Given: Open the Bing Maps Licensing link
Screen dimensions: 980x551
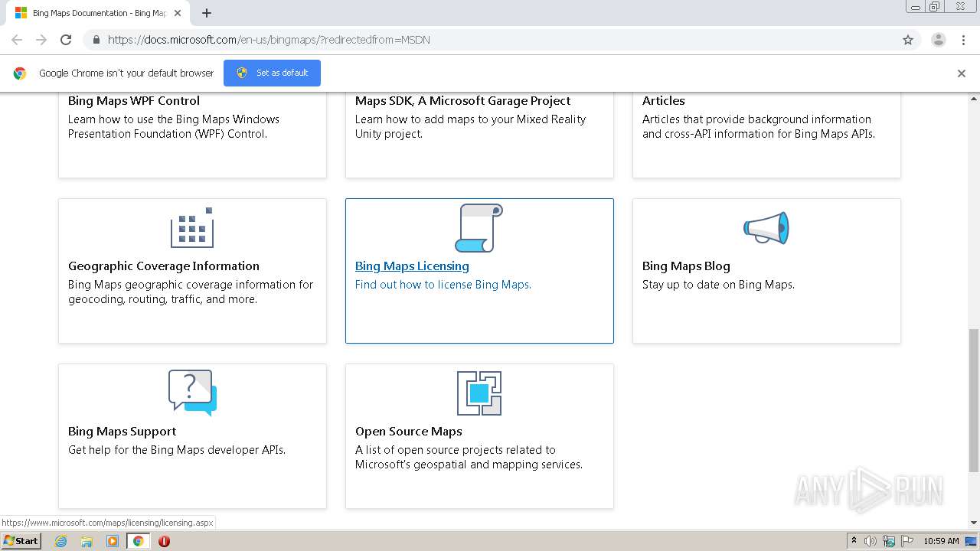Looking at the screenshot, I should pyautogui.click(x=412, y=266).
